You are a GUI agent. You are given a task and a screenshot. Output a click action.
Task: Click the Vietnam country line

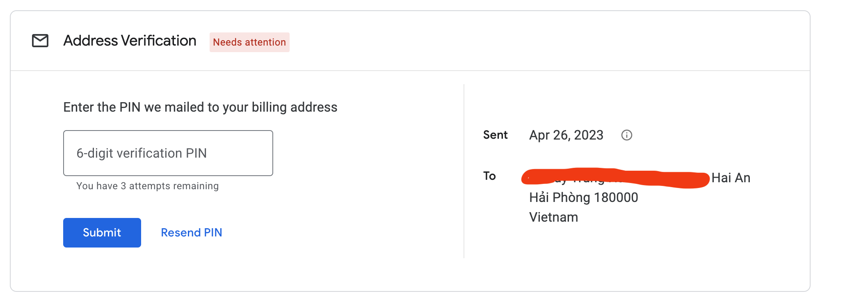[553, 217]
